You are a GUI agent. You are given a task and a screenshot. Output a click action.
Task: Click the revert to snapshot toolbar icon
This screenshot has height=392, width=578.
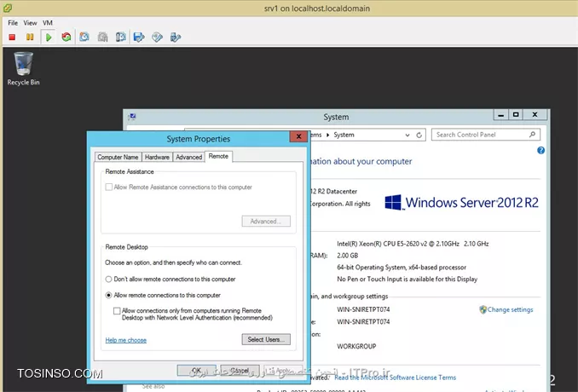(103, 37)
